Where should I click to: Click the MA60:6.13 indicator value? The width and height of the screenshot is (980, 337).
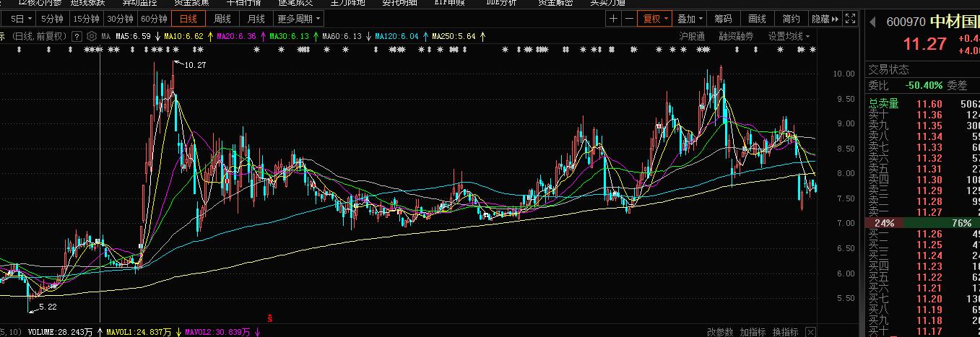[342, 35]
